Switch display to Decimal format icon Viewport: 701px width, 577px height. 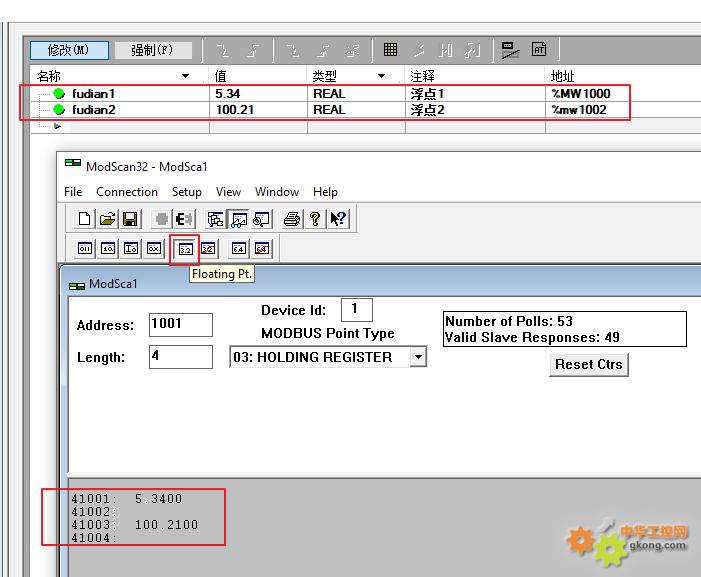(108, 248)
